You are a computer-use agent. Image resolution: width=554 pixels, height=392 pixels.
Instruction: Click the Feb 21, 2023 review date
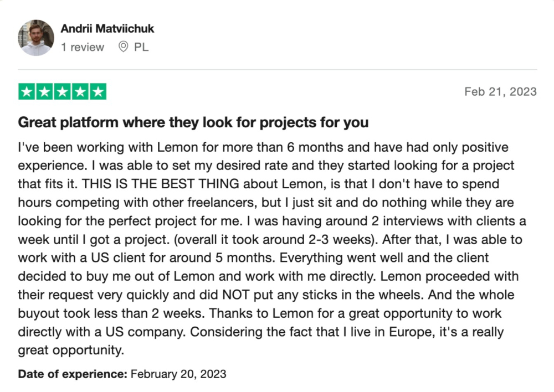[x=501, y=91]
